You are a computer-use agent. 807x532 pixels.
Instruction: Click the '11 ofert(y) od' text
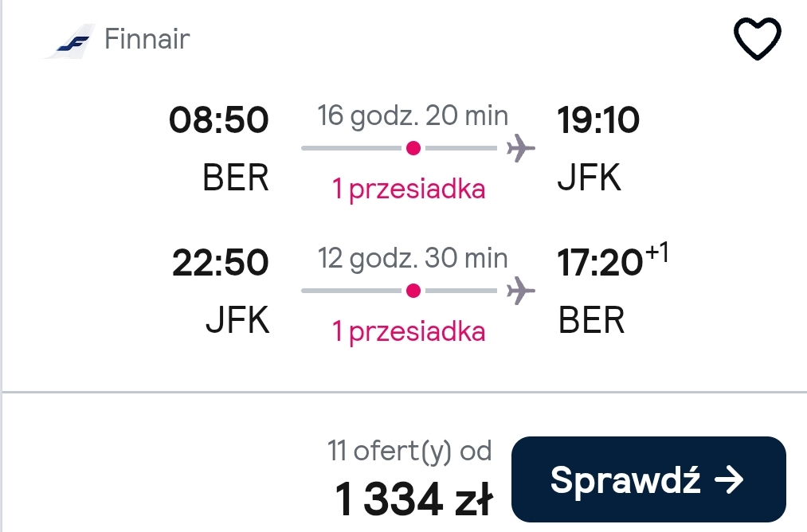tap(409, 451)
